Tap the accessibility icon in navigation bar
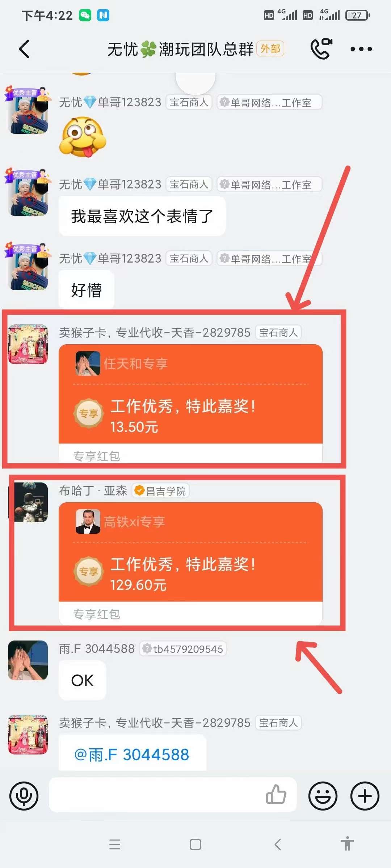The height and width of the screenshot is (868, 391). coord(347,844)
